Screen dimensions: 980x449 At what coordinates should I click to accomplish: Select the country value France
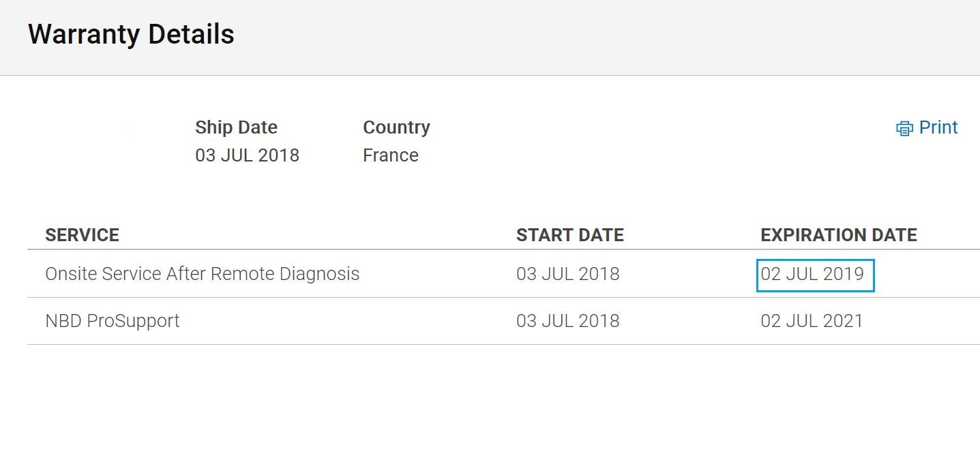(390, 155)
